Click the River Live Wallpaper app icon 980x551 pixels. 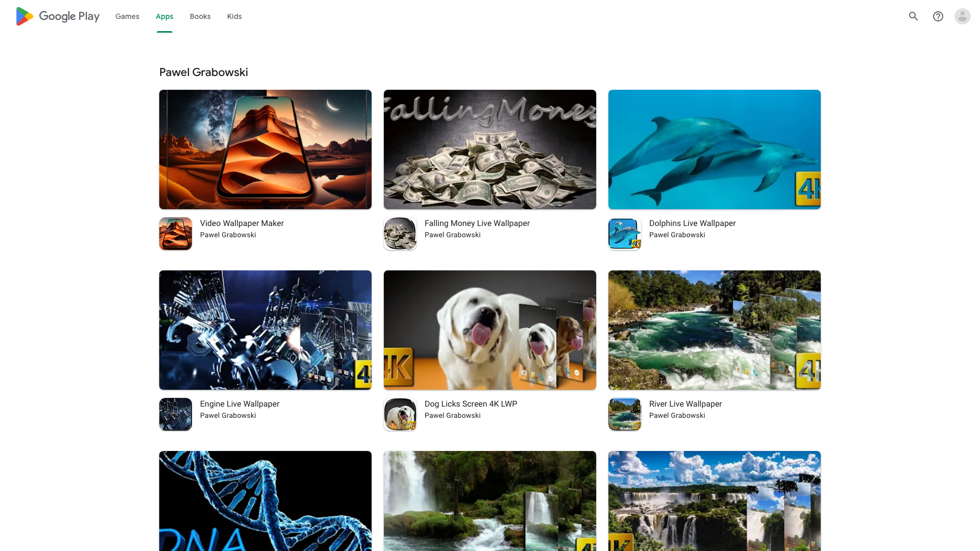coord(625,414)
